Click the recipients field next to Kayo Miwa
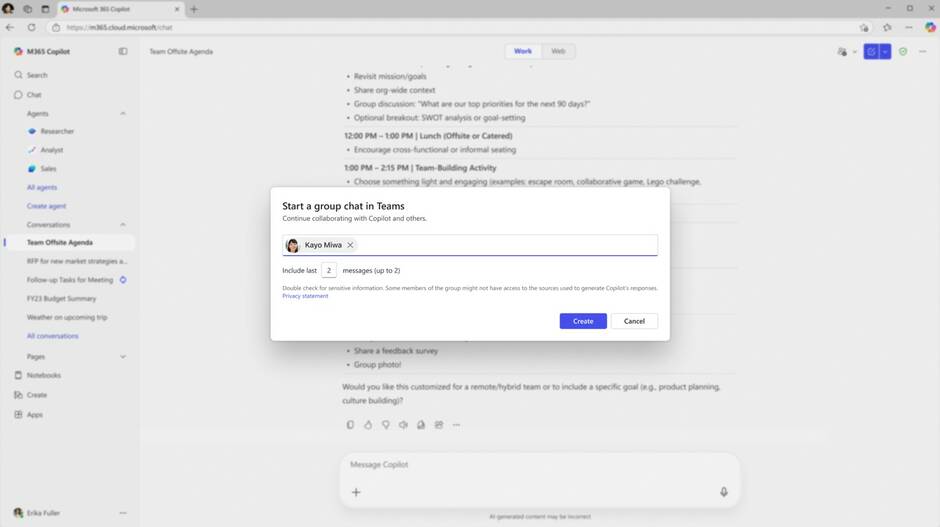 [x=500, y=245]
